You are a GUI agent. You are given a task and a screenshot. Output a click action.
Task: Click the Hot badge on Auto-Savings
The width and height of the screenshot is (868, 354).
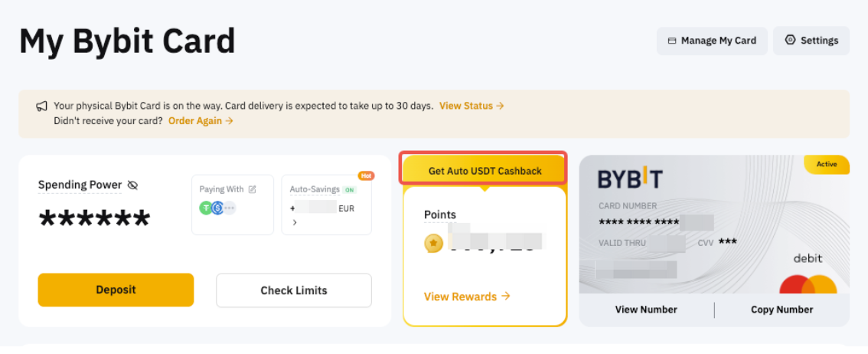tap(366, 175)
